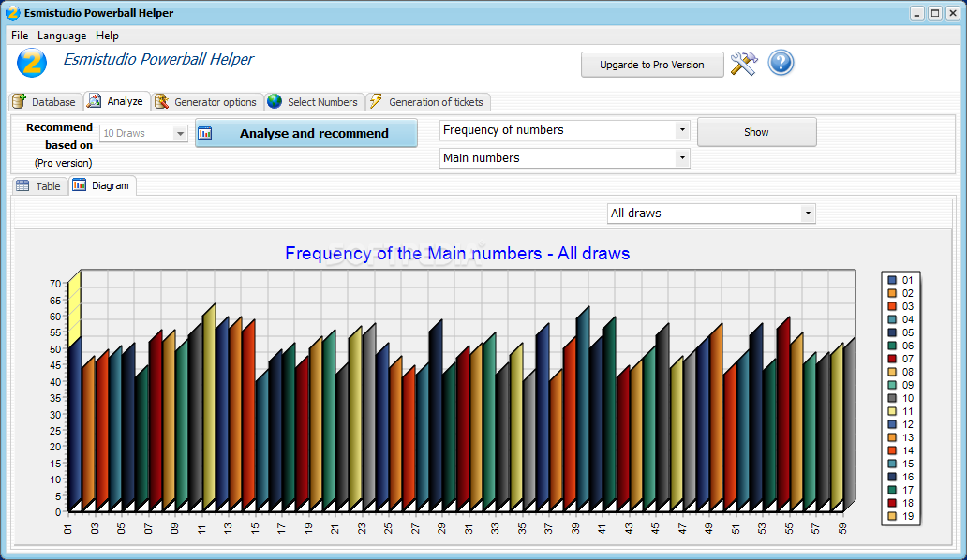
Task: Click legend color swatch for 11
Action: click(x=892, y=411)
